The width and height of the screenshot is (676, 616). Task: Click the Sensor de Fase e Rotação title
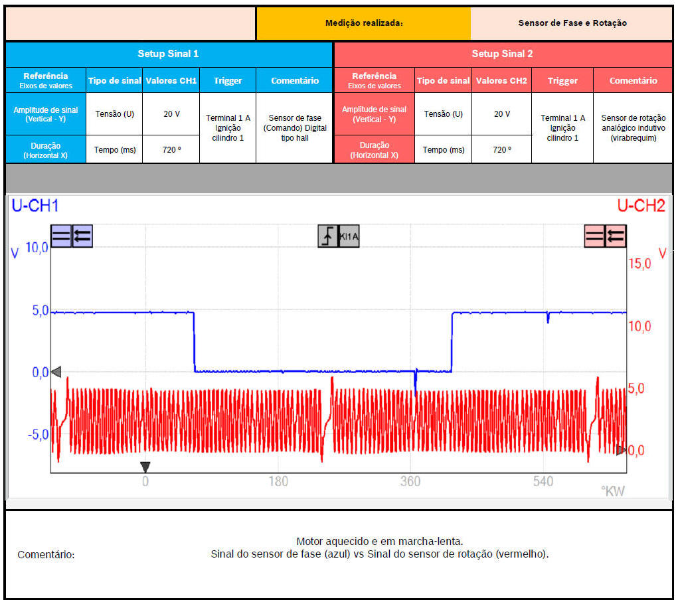(x=572, y=23)
